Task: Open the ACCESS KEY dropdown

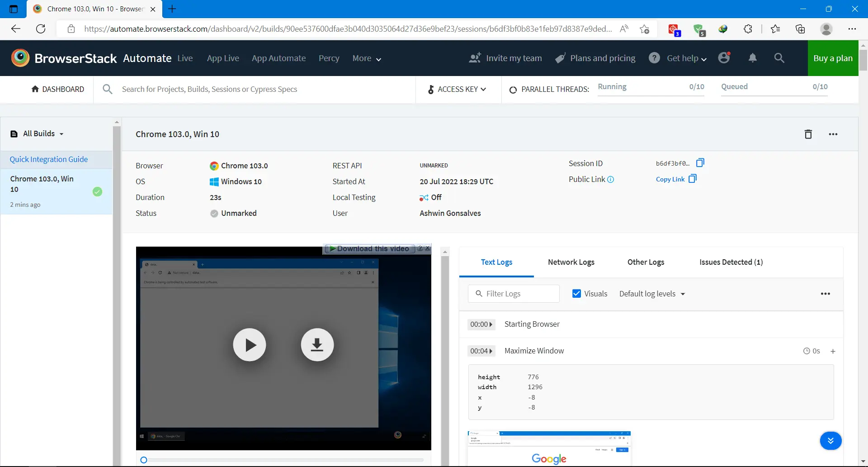Action: pyautogui.click(x=457, y=90)
